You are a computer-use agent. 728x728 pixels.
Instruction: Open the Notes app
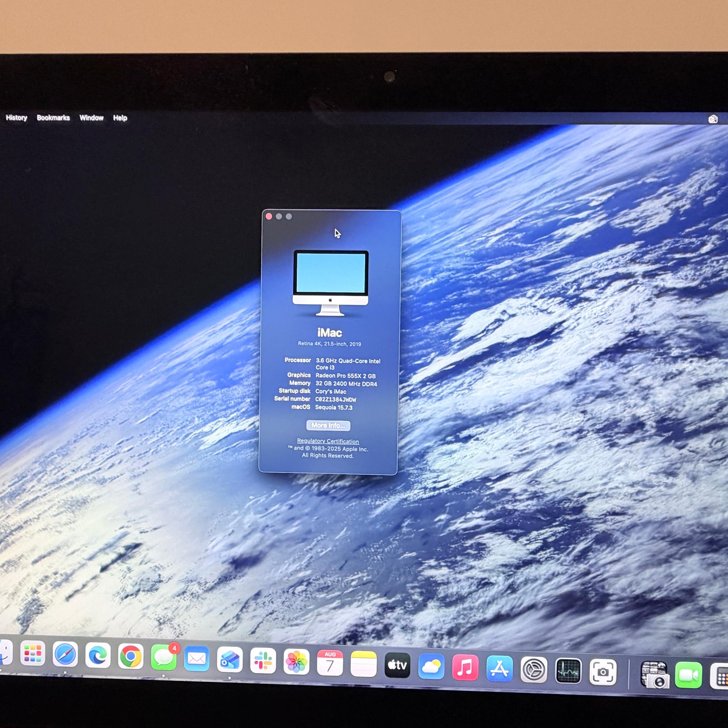[x=364, y=665]
